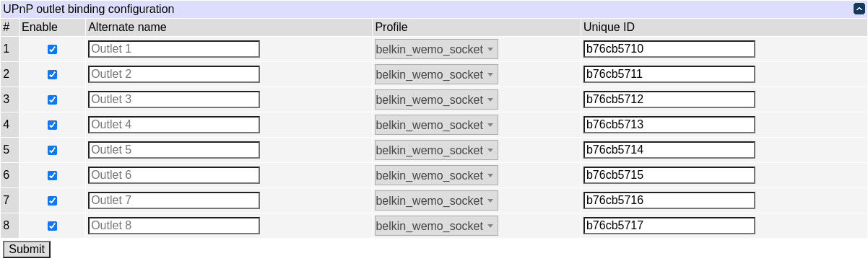Open the profile selector for outlet 5
The image size is (868, 261).
point(436,150)
